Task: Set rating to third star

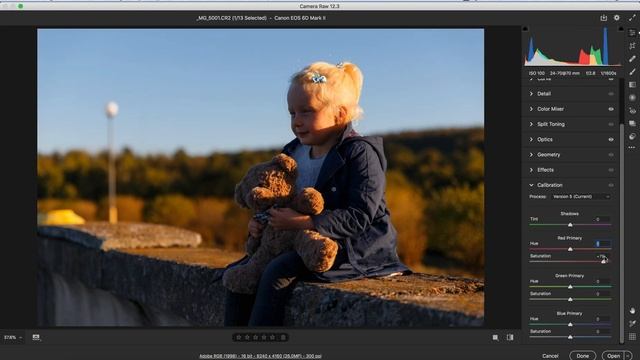Action: pyautogui.click(x=256, y=338)
